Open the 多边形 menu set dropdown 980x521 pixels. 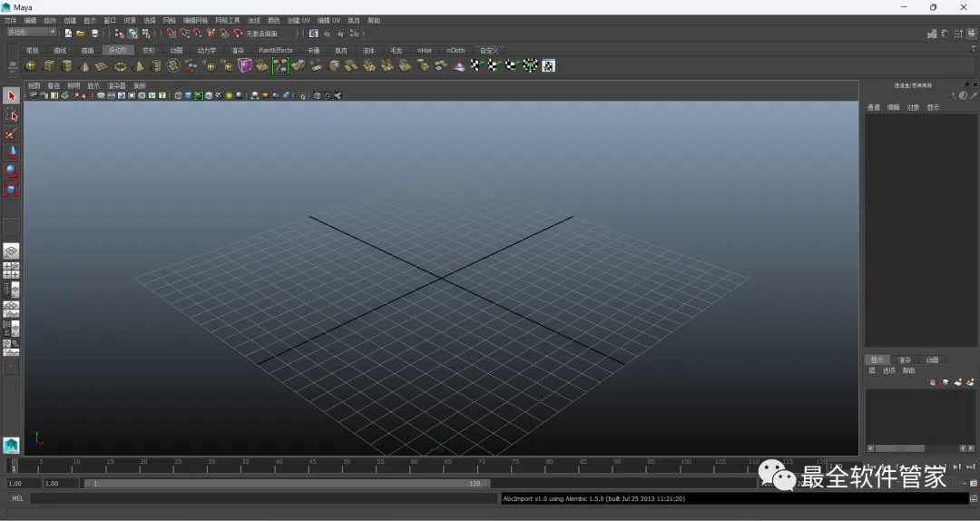coord(31,33)
